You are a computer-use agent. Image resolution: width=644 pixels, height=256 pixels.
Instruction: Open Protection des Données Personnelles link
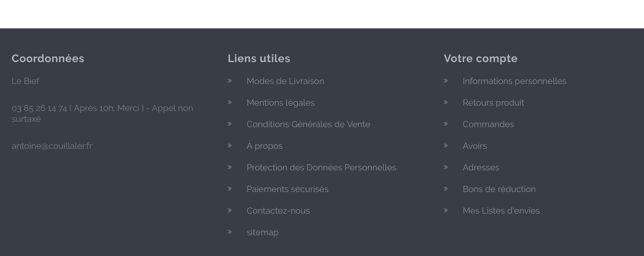[x=321, y=167]
